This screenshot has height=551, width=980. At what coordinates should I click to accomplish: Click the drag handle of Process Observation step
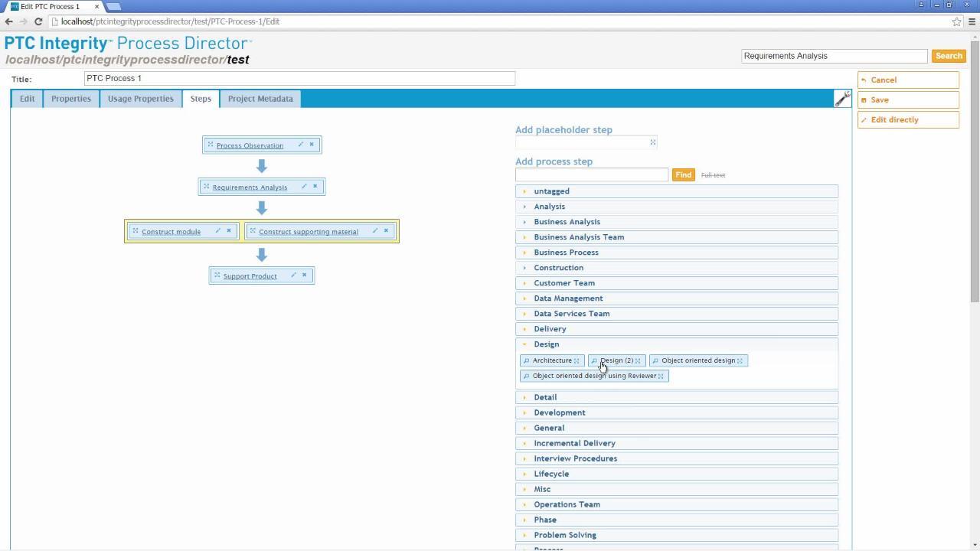(211, 145)
